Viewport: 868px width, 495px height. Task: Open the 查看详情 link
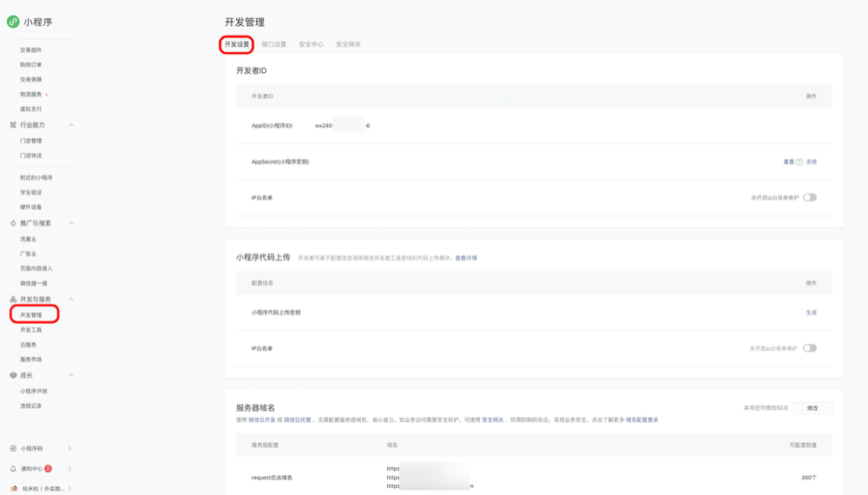[x=466, y=258]
